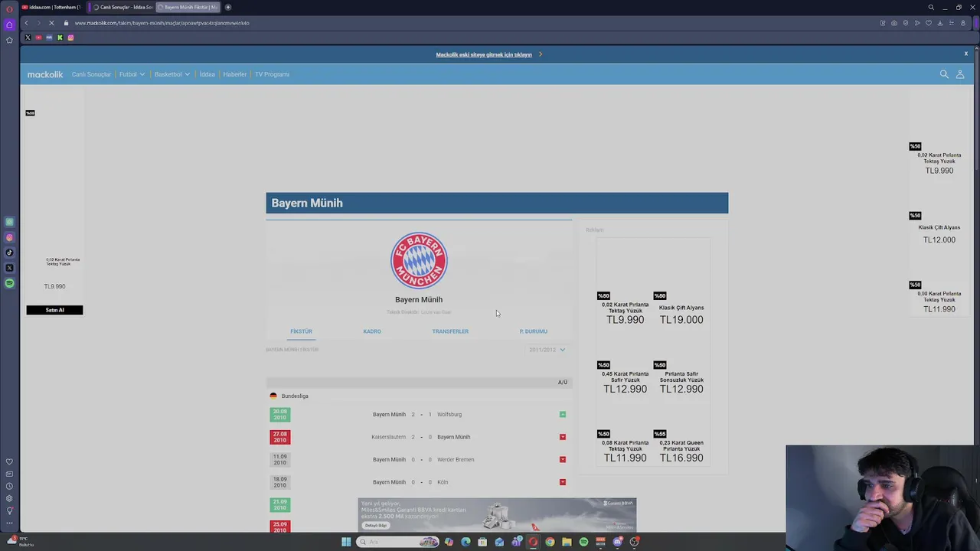The image size is (980, 551).
Task: Click heart icon in address bar toolbar
Action: tap(929, 23)
